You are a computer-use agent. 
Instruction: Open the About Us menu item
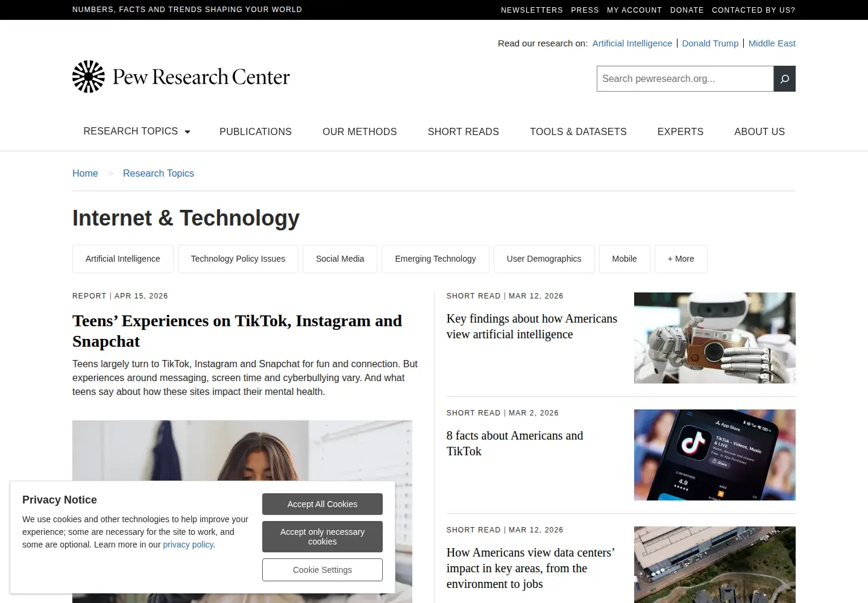(759, 131)
